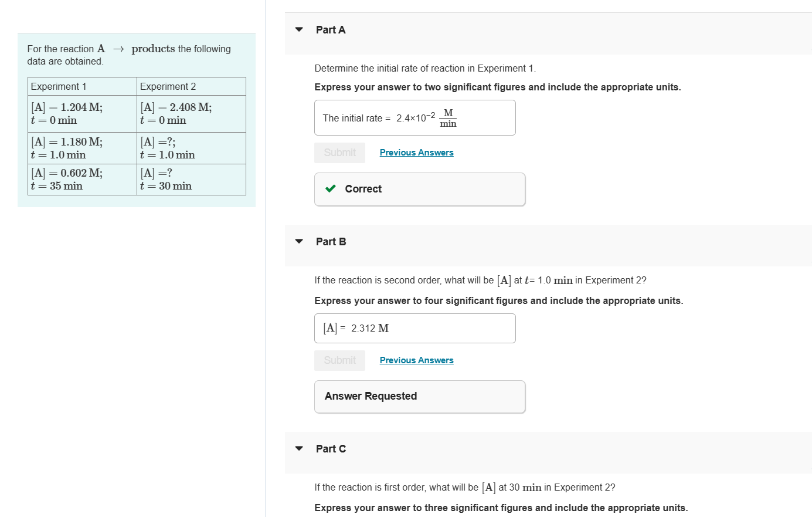
Task: Open Previous Answers for Part A
Action: [x=416, y=152]
